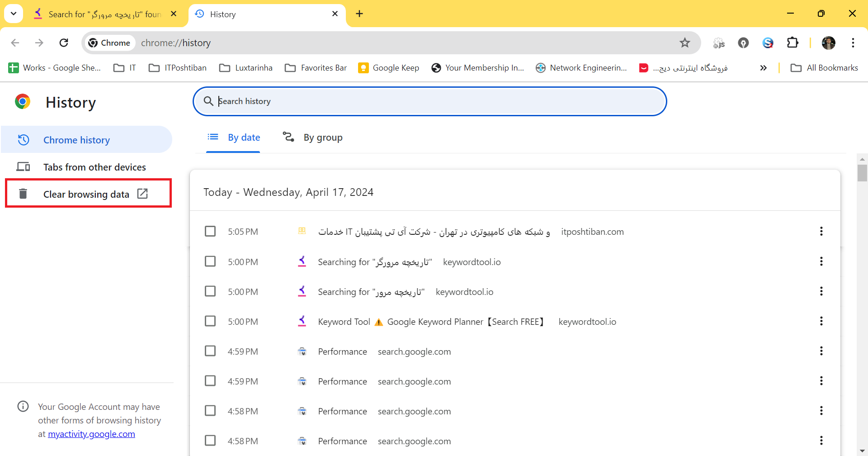Click the chrome://history address text

(176, 43)
